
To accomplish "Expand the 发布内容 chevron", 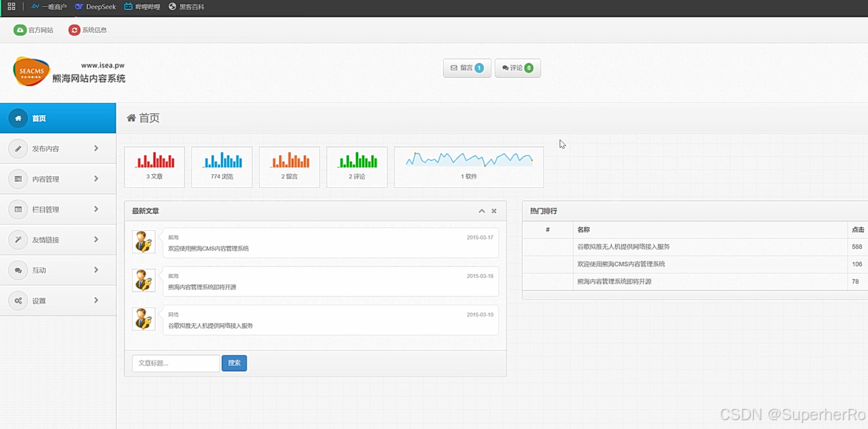I will (96, 148).
